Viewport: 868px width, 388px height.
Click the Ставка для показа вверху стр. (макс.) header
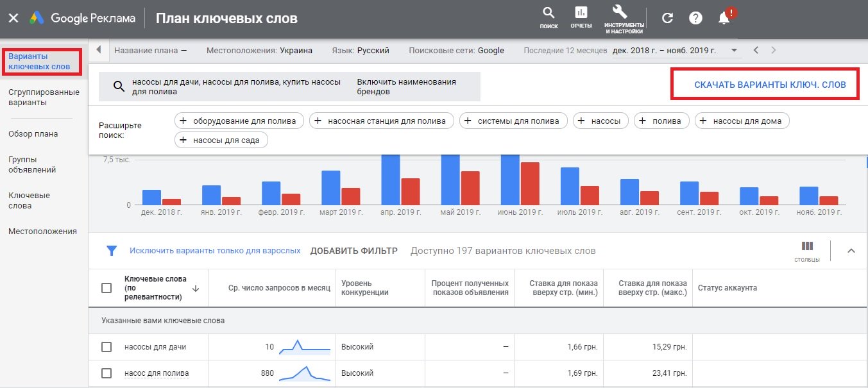tap(652, 288)
